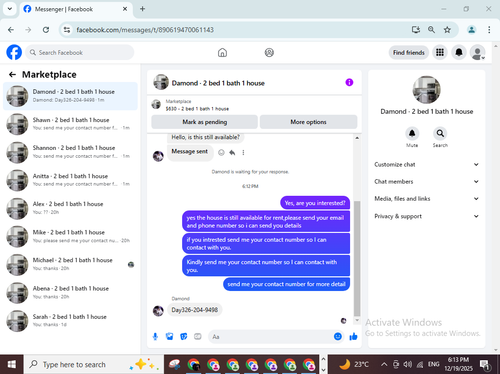Go back in browser history
The width and height of the screenshot is (500, 374).
click(11, 30)
